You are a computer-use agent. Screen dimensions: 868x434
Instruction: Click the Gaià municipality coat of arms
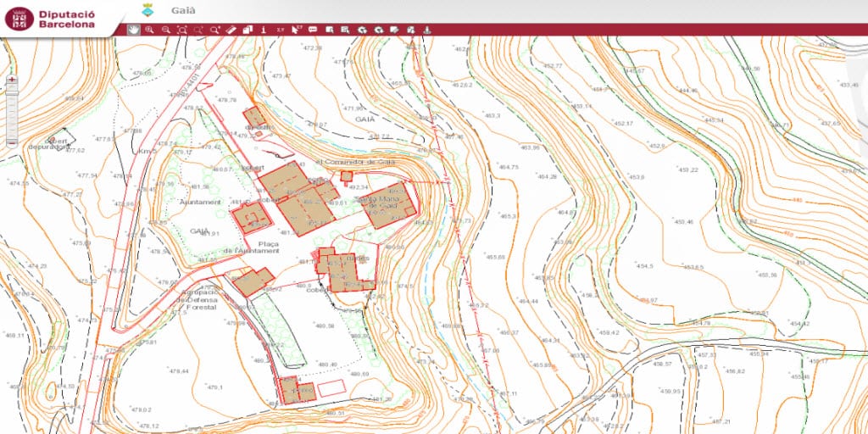click(x=147, y=10)
